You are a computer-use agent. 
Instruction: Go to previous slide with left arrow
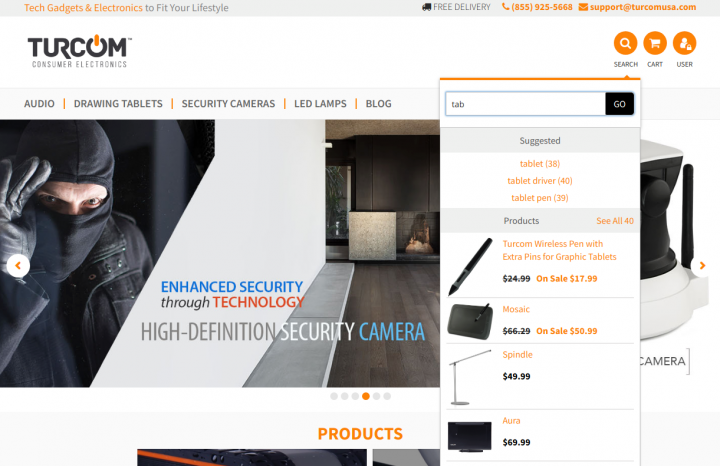[18, 265]
